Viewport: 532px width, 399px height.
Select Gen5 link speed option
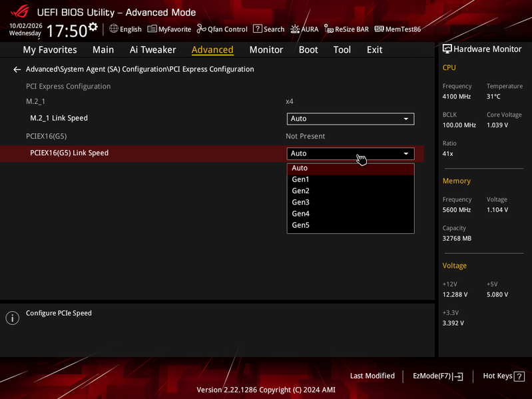350,225
